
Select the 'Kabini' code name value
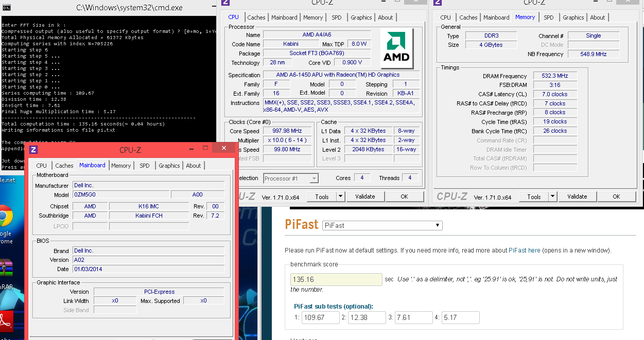[x=291, y=44]
